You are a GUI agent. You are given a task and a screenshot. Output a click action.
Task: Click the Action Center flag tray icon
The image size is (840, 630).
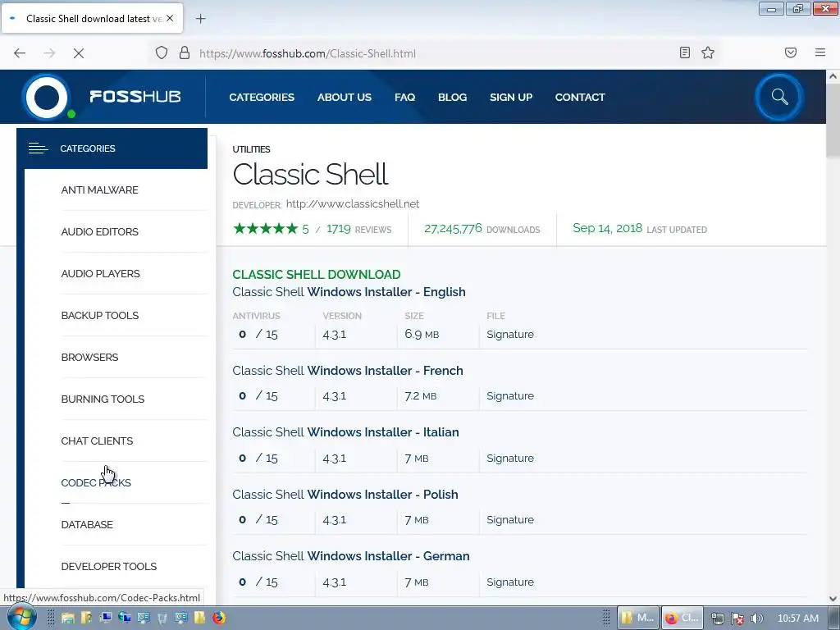tap(737, 619)
